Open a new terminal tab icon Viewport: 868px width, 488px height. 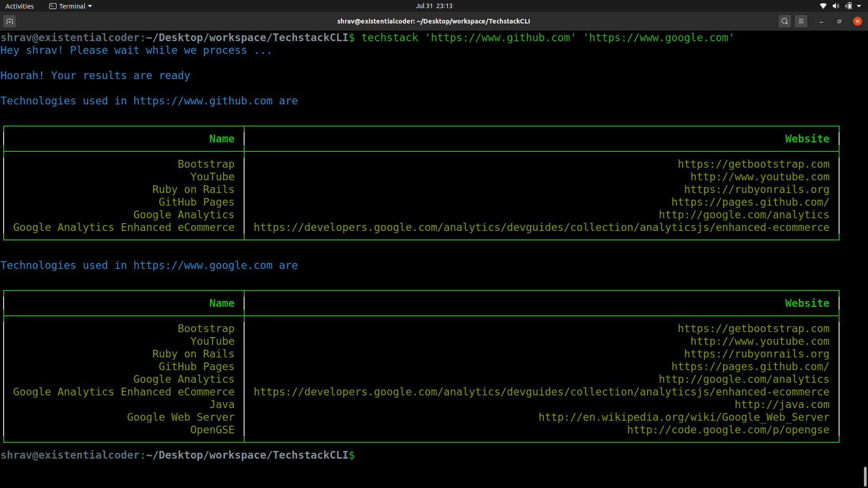pyautogui.click(x=9, y=21)
